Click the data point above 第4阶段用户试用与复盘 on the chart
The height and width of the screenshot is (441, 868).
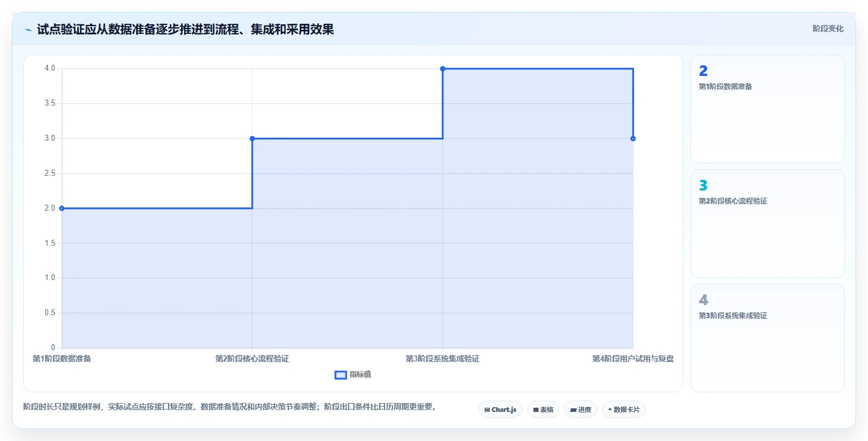pyautogui.click(x=633, y=138)
